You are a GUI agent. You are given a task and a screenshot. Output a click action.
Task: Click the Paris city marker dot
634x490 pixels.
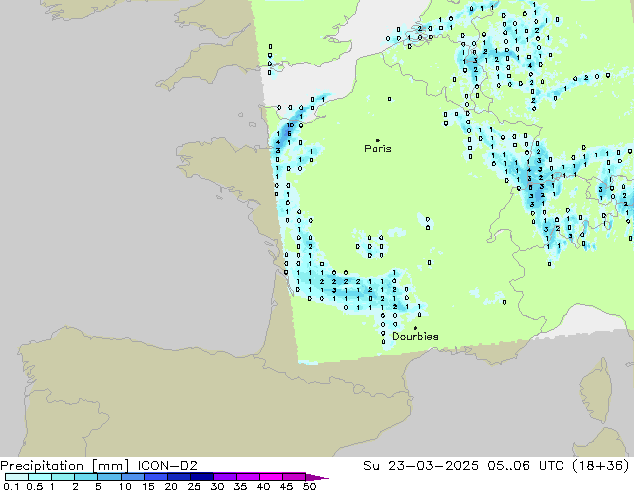point(378,140)
